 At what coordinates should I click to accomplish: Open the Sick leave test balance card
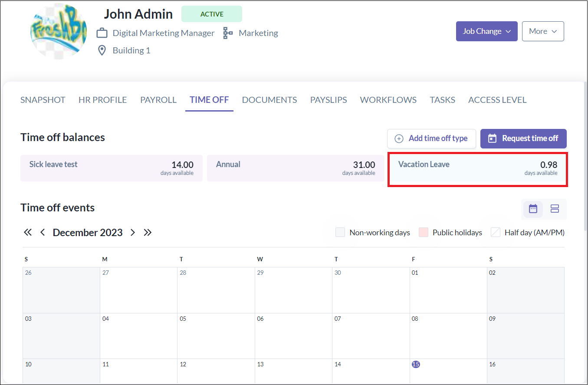[112, 168]
